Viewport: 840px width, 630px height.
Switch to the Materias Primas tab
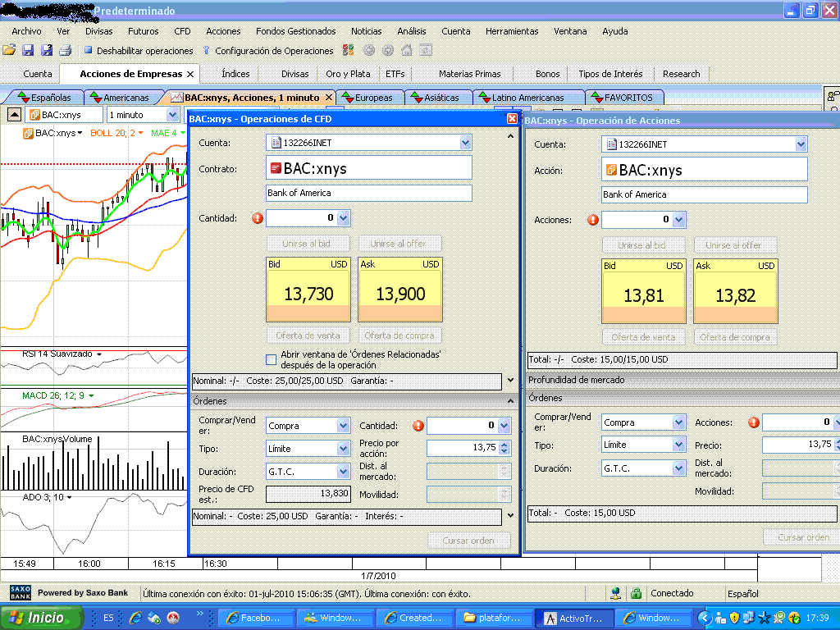(x=469, y=74)
